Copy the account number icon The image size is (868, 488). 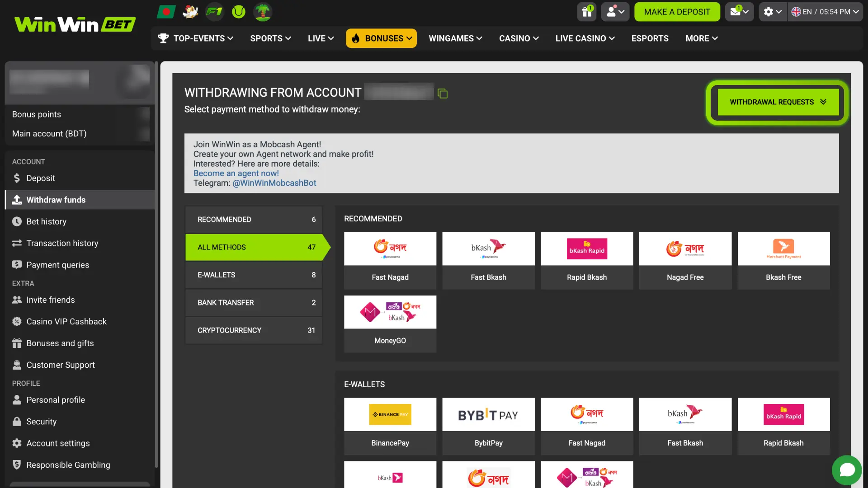click(x=443, y=94)
